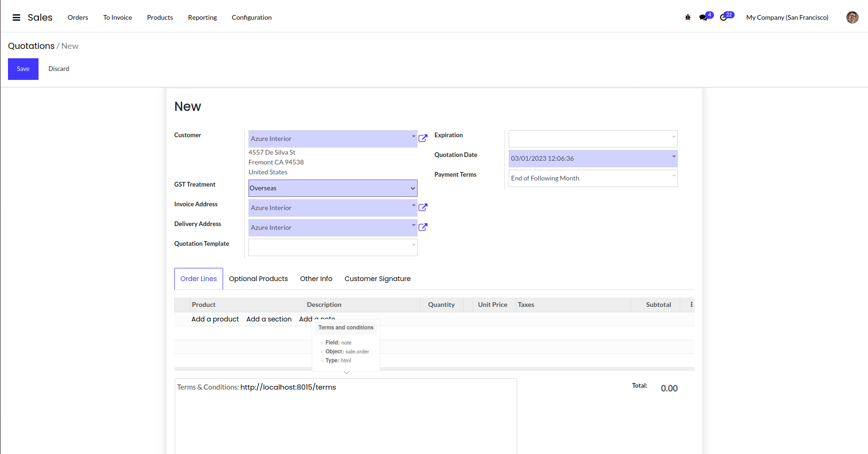Click the user avatar picture
The width and height of the screenshot is (868, 454).
click(852, 17)
